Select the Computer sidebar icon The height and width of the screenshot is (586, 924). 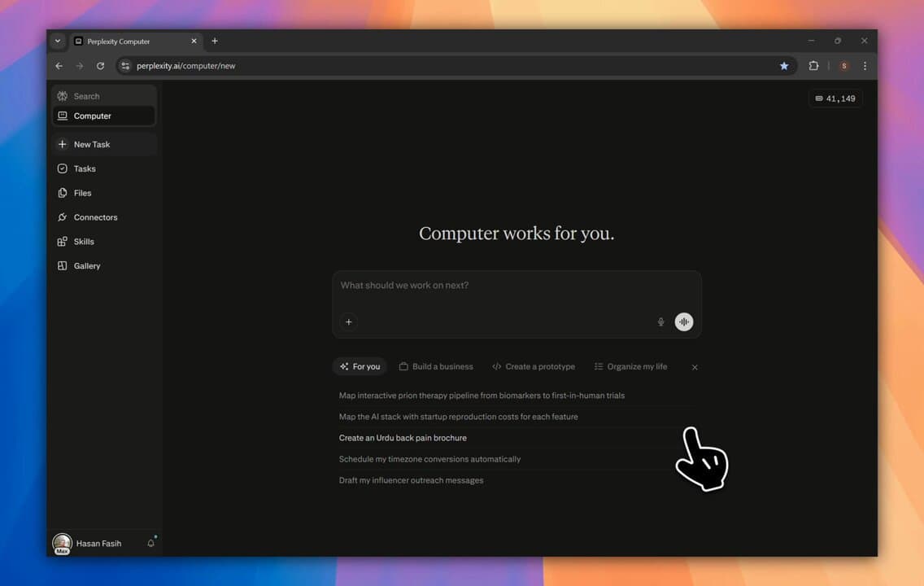[92, 116]
